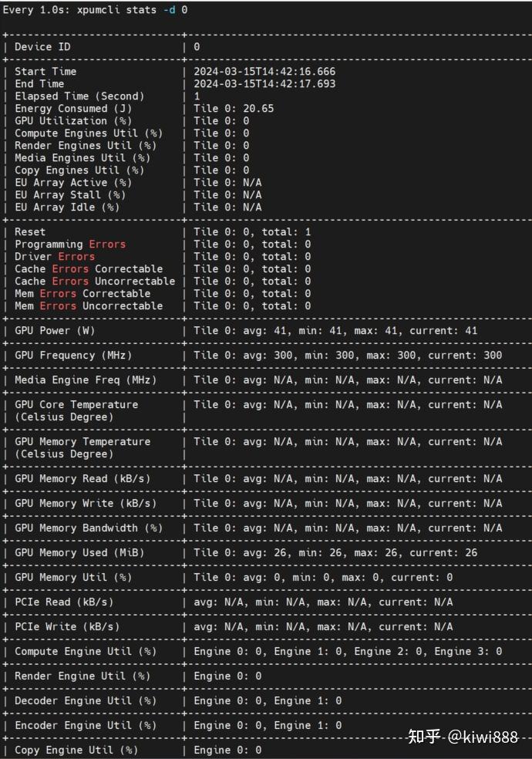
Task: Select the GPU Memory Used (MiB) label
Action: (x=79, y=553)
